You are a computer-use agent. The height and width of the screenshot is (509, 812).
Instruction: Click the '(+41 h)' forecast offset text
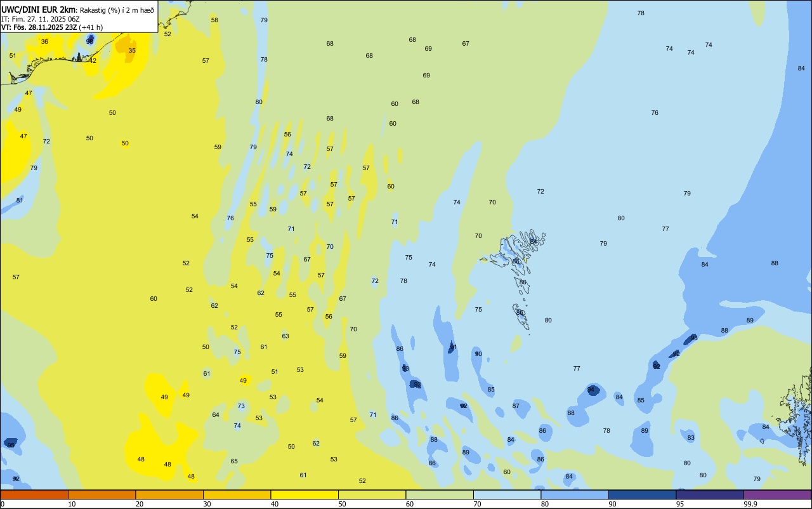pos(91,27)
